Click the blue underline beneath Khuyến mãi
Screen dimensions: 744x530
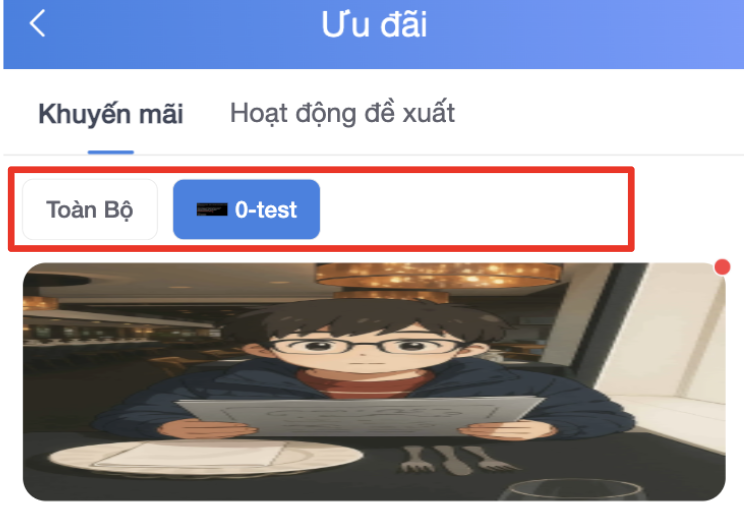111,152
